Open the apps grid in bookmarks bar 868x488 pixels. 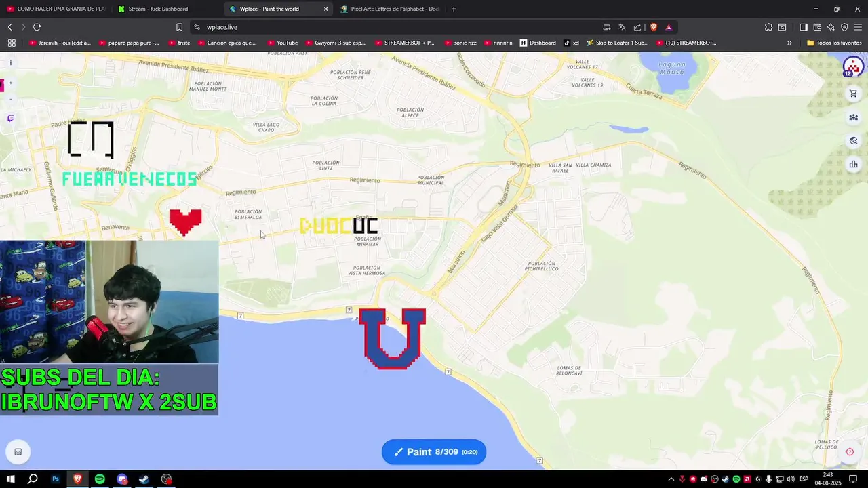[12, 43]
